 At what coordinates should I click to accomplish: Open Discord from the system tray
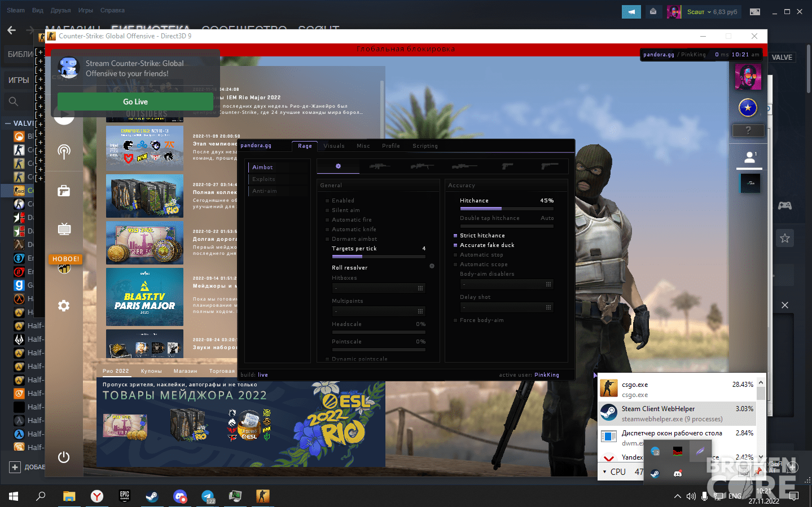[678, 474]
